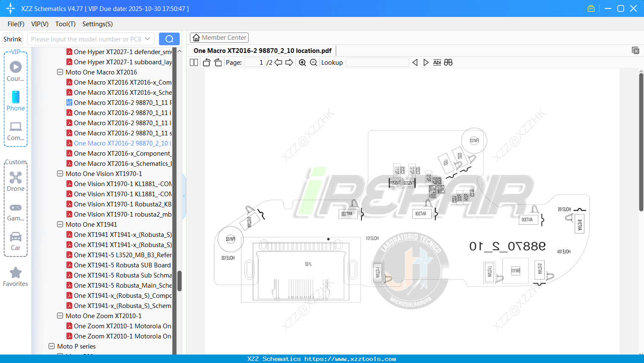Rotate the page clockwise
This screenshot has width=644, height=363.
pyautogui.click(x=218, y=63)
